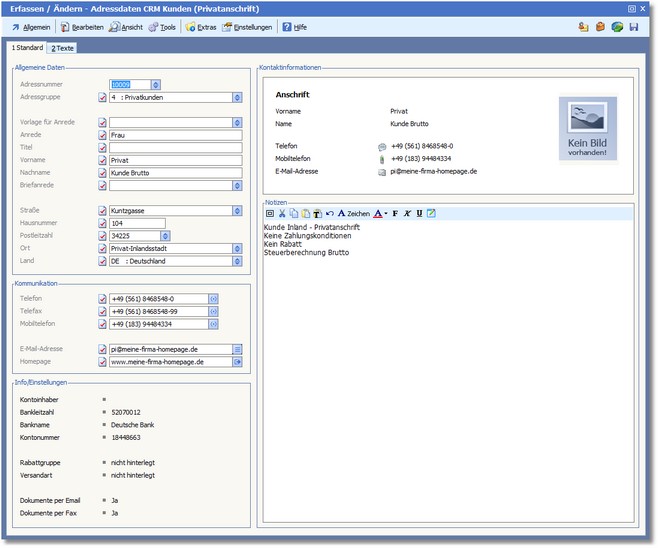Viewport: 658px width, 548px height.
Task: Toggle the checkbox next to Adressgruppe
Action: coord(102,98)
